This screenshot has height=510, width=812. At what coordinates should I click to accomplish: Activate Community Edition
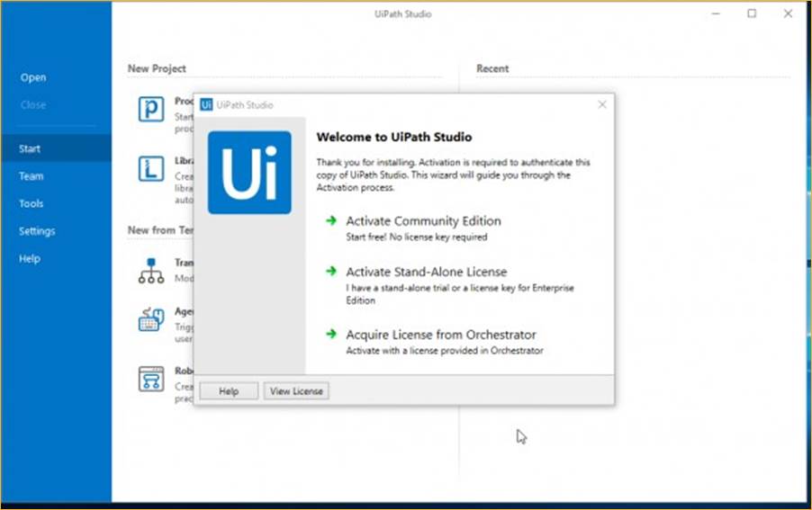pyautogui.click(x=423, y=221)
